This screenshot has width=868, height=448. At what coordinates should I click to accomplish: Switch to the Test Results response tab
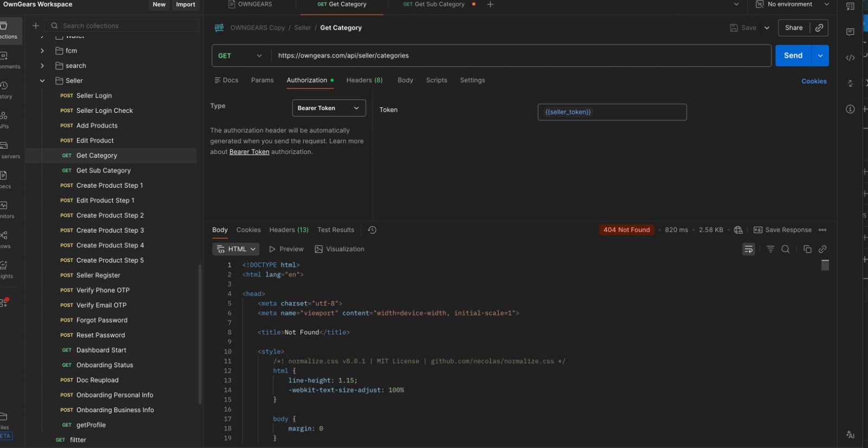point(335,230)
